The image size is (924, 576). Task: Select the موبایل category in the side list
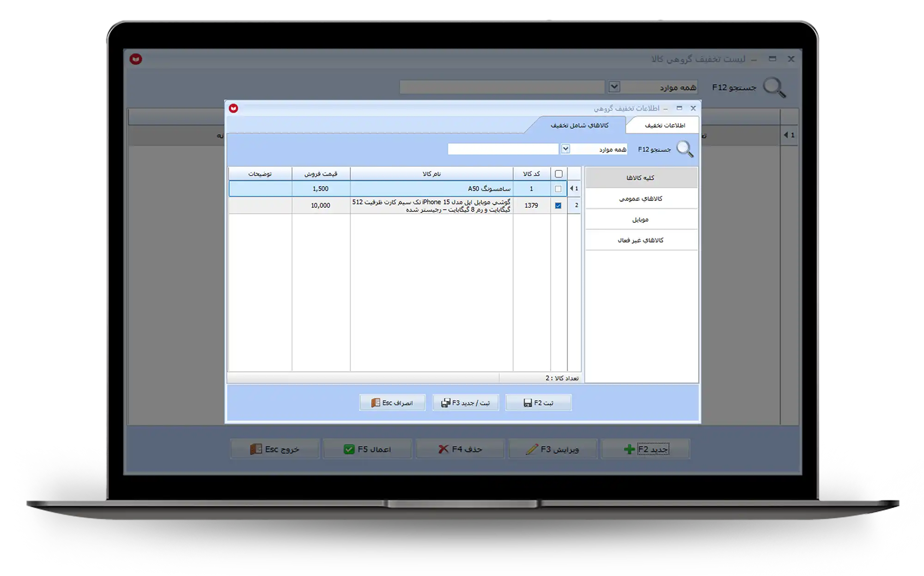640,219
